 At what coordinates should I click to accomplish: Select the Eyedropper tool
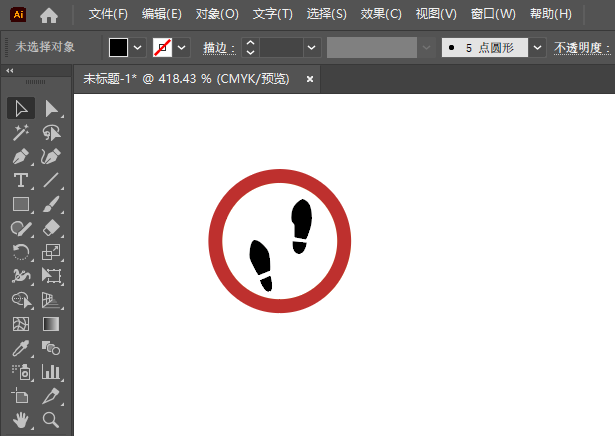[x=21, y=348]
